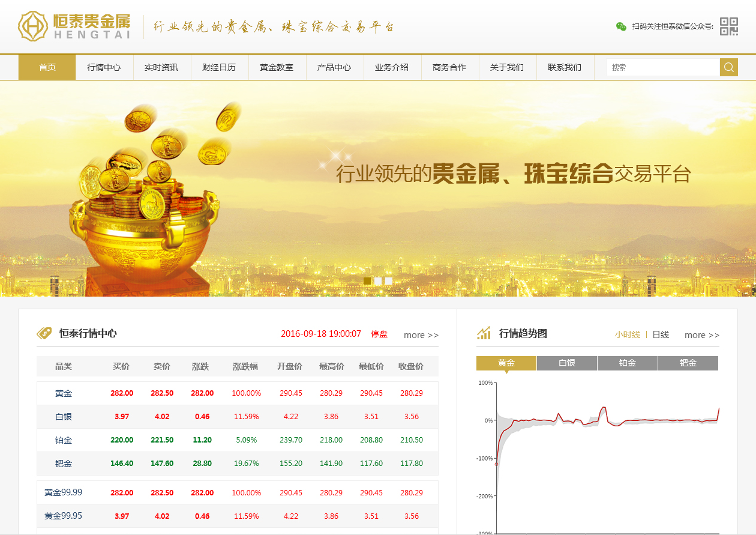Viewport: 756px width, 535px height.
Task: Switch trend chart to 日线 view
Action: (x=660, y=334)
